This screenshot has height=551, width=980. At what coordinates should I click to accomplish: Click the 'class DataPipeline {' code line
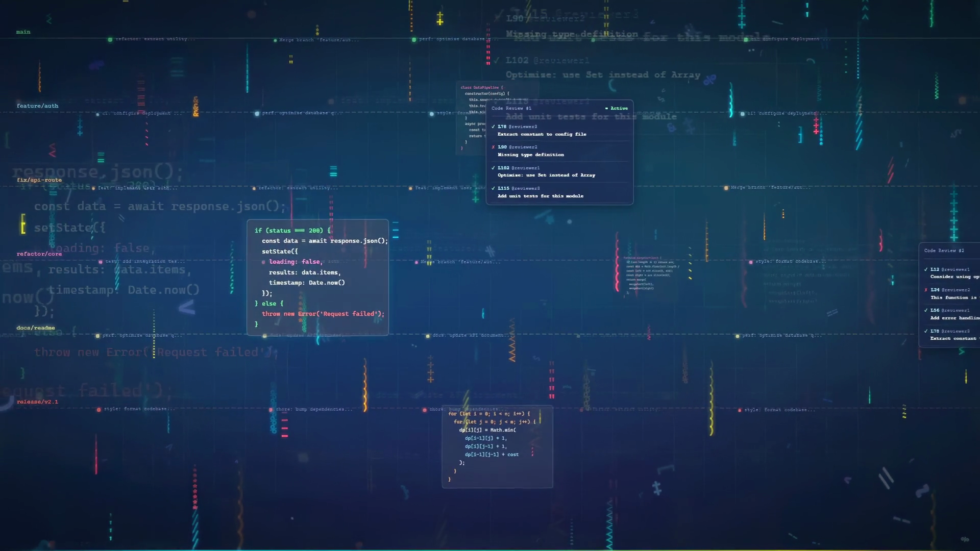point(482,88)
